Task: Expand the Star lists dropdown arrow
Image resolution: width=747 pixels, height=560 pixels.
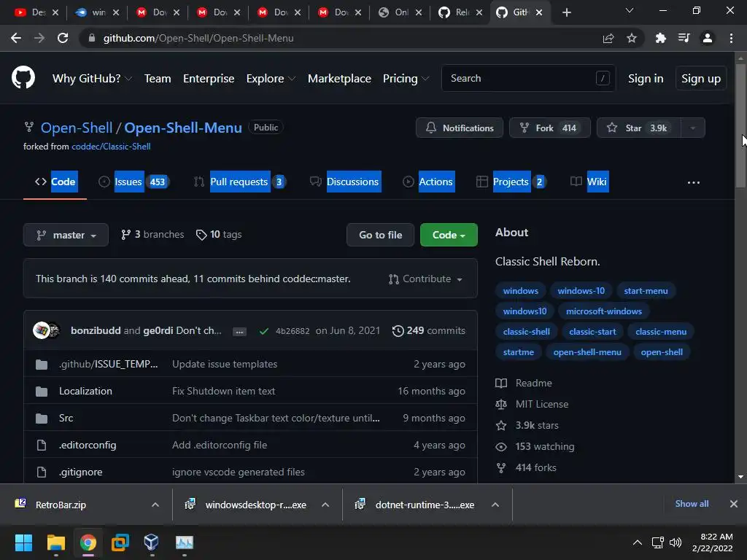Action: pos(693,128)
